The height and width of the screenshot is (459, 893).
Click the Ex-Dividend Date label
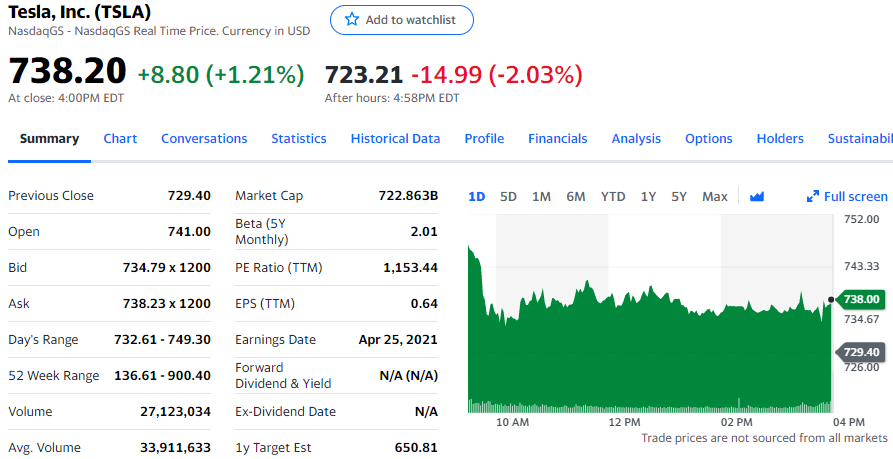pyautogui.click(x=285, y=411)
